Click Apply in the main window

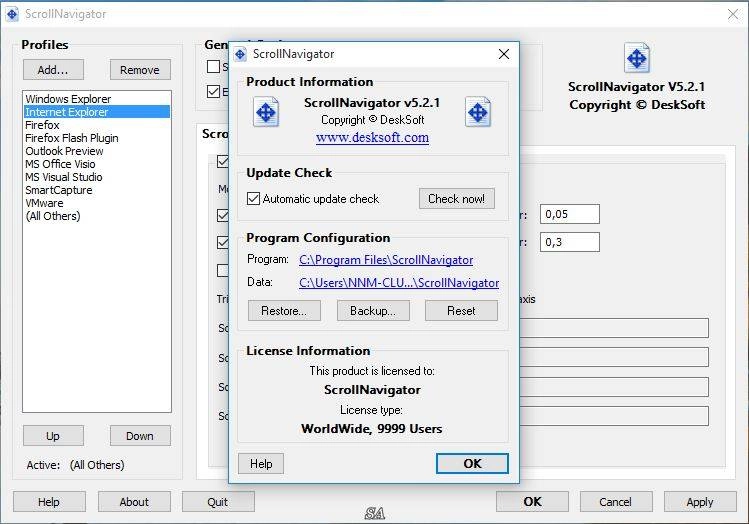700,502
